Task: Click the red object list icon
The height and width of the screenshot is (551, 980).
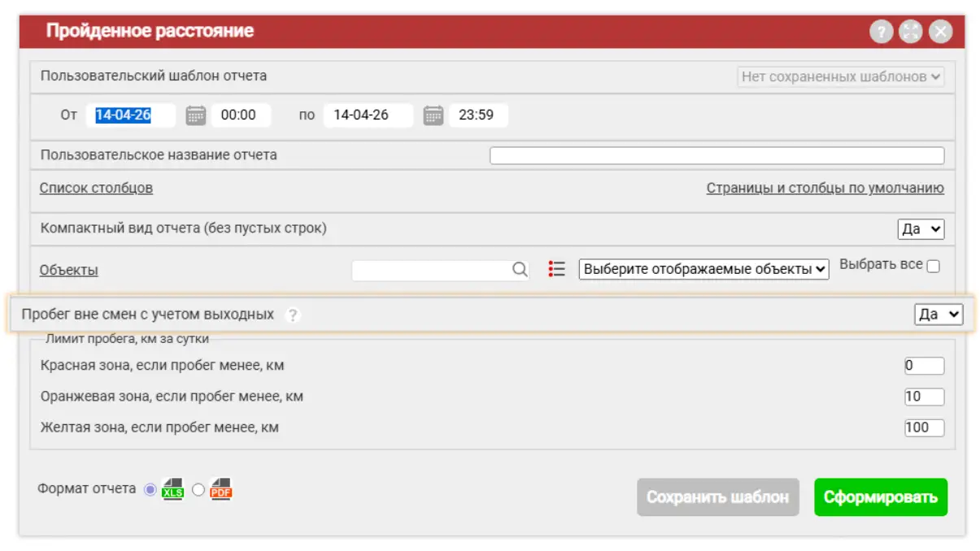Action: (556, 269)
